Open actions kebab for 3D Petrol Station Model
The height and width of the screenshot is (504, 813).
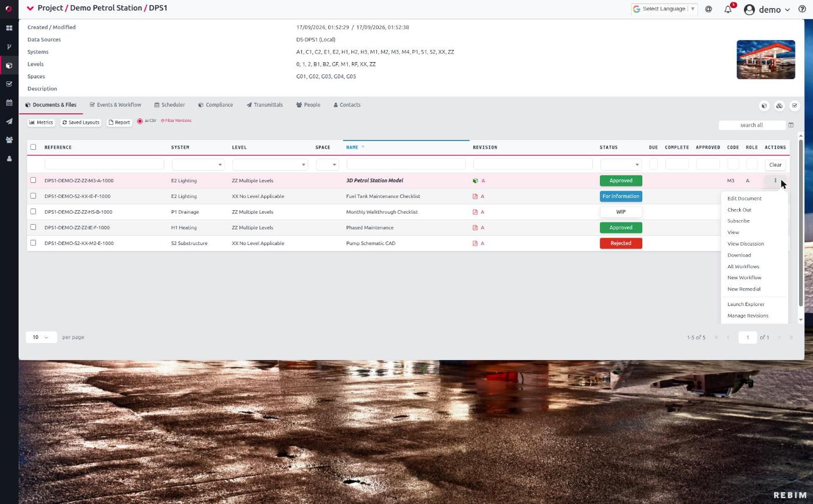click(x=775, y=181)
